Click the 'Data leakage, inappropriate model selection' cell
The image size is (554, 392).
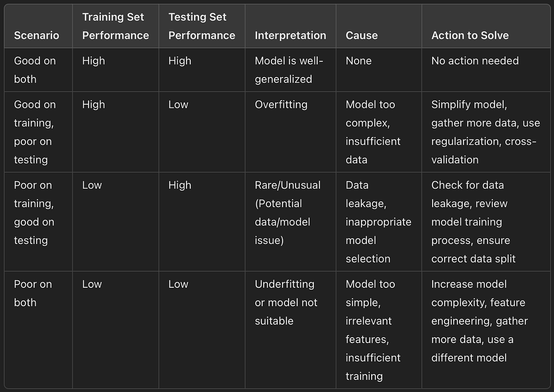point(378,222)
